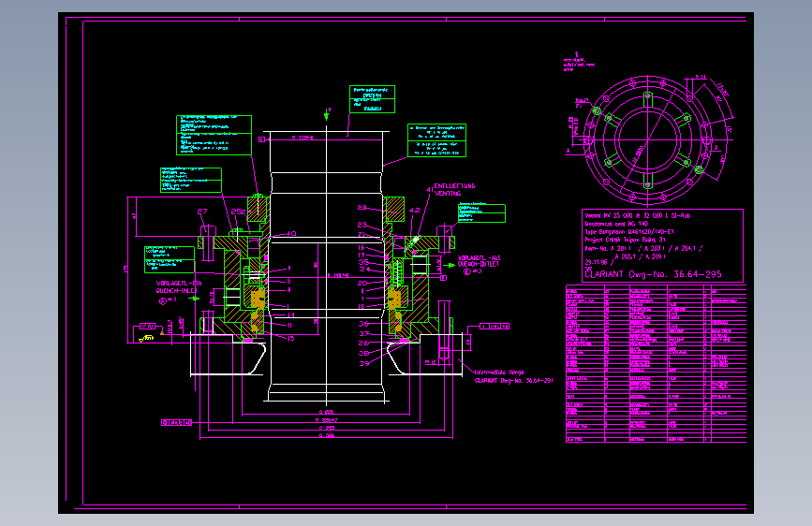Select part number 19 callout
Viewport: 812px width, 526px height.
coord(361,255)
